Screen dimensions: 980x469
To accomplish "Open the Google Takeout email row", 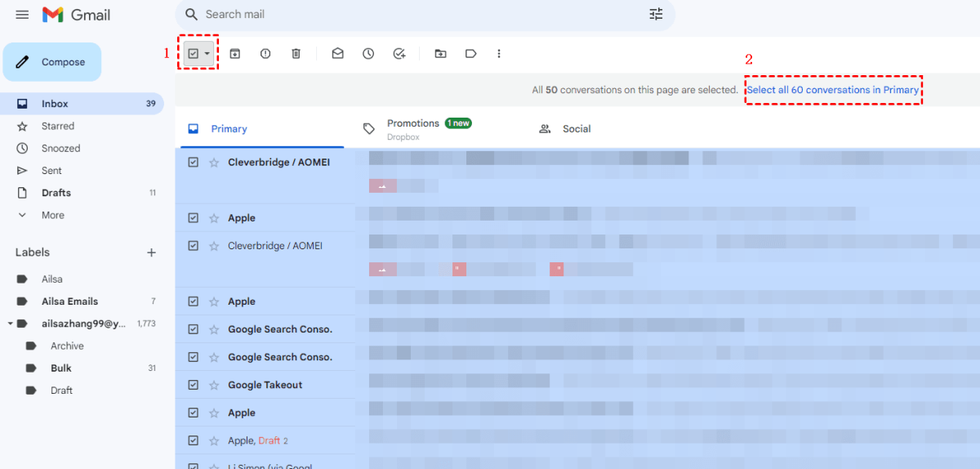I will tap(577, 385).
